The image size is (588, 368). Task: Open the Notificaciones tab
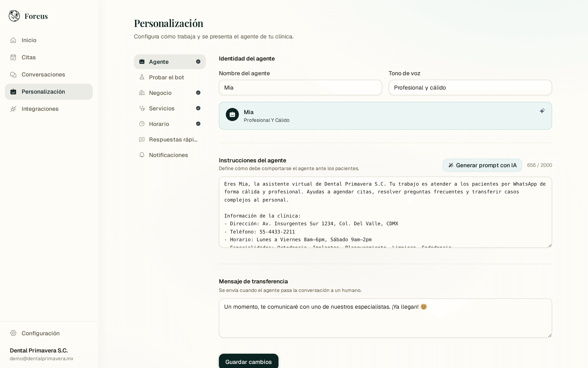click(x=170, y=155)
